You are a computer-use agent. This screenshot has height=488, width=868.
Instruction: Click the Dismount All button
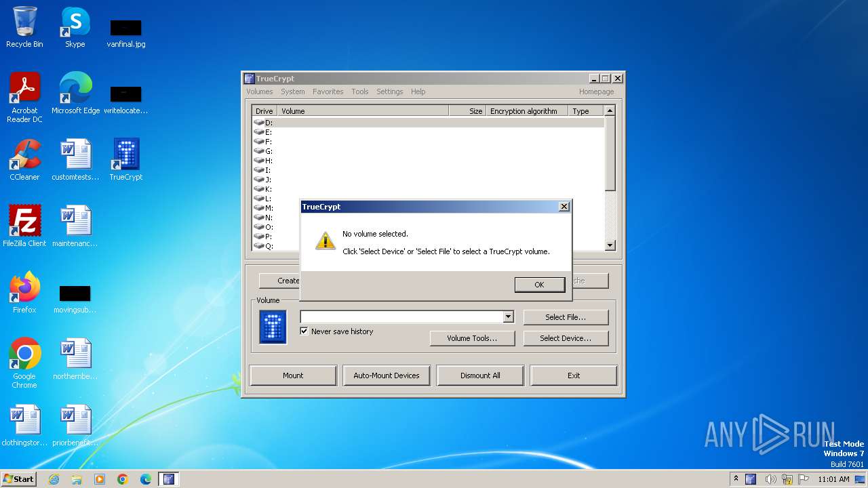[x=480, y=375]
